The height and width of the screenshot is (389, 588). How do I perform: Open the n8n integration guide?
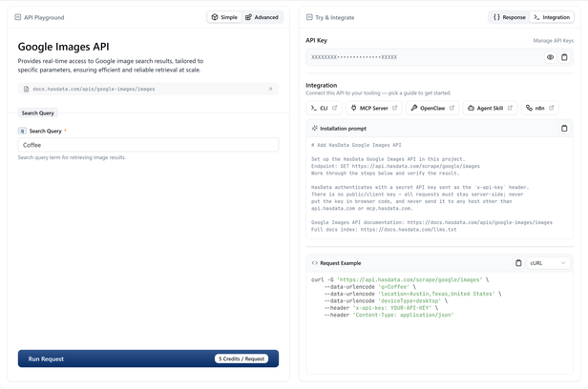point(539,108)
